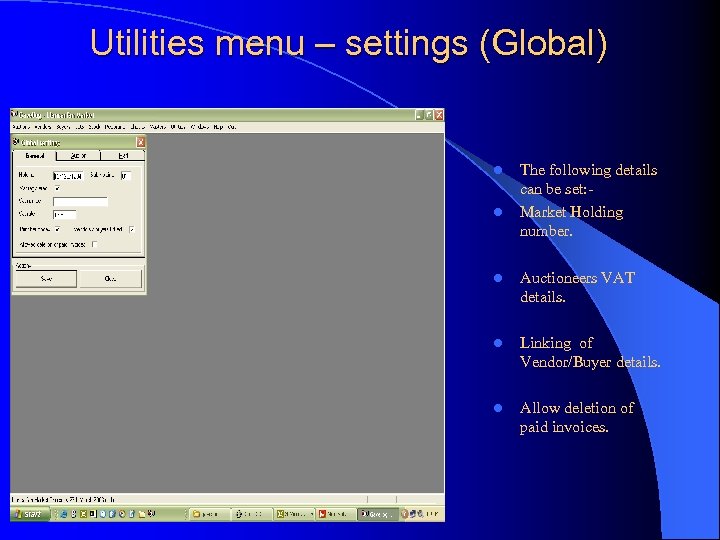This screenshot has width=720, height=540.
Task: Close the main application window
Action: click(x=439, y=115)
